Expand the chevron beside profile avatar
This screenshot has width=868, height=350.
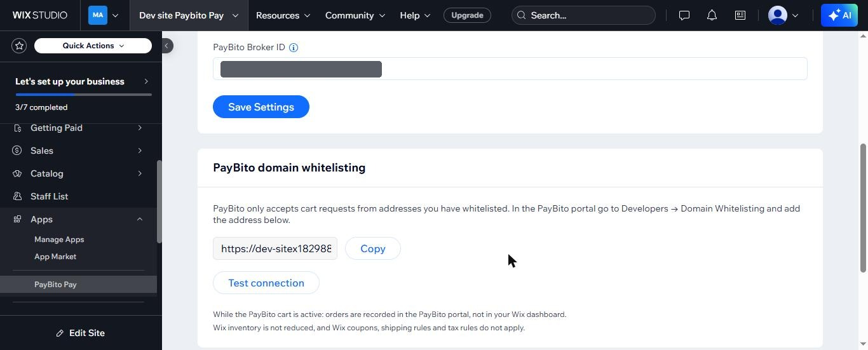pos(795,15)
